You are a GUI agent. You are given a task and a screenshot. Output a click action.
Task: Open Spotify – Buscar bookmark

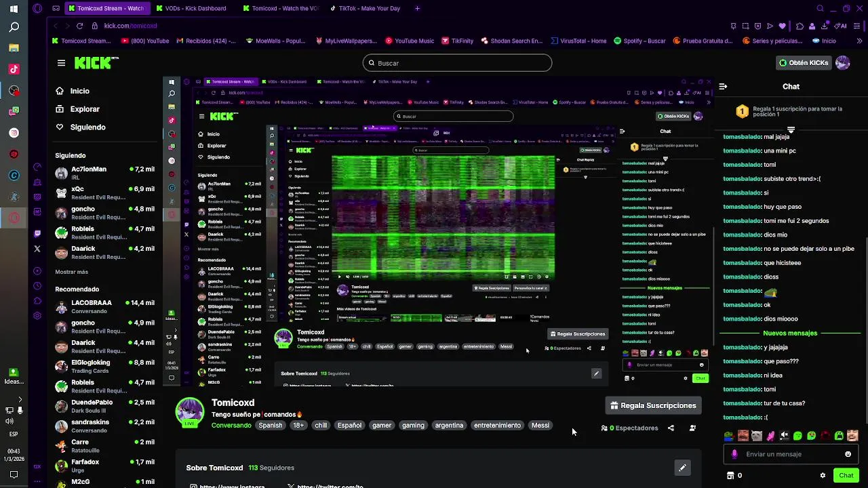click(639, 41)
